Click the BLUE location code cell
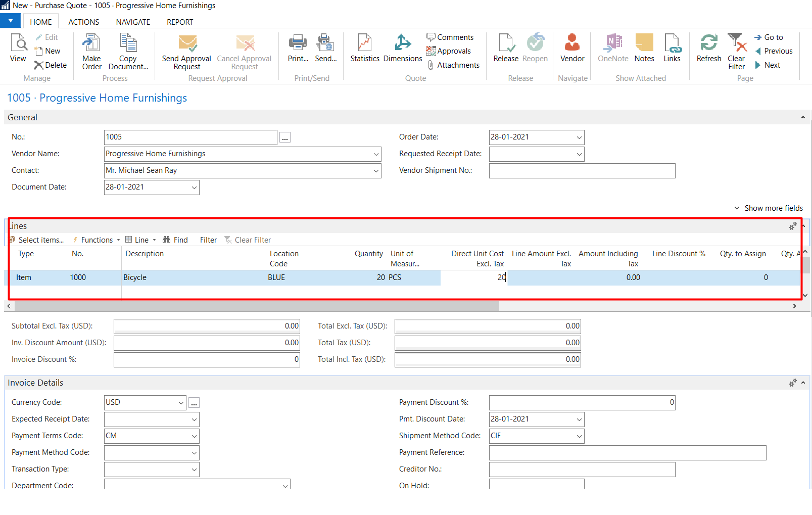Screen dimensions: 812x515 pos(299,278)
